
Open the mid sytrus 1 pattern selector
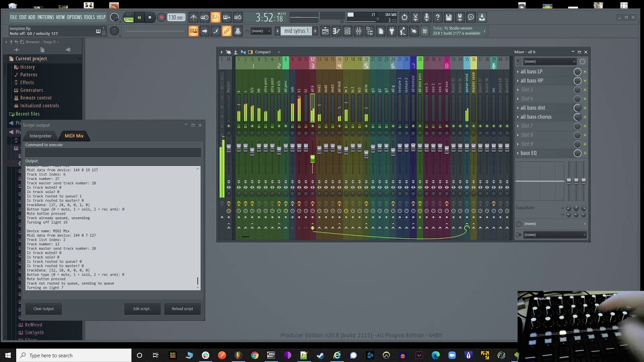point(296,31)
